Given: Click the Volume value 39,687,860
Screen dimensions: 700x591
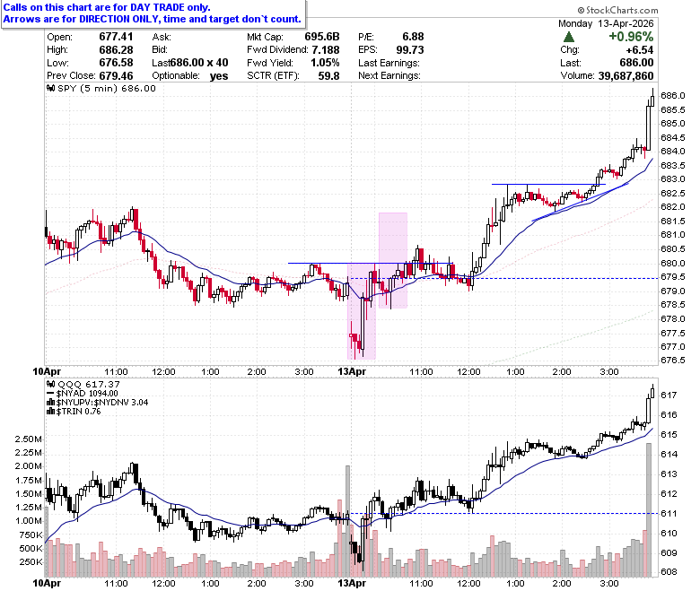Looking at the screenshot, I should coord(626,76).
